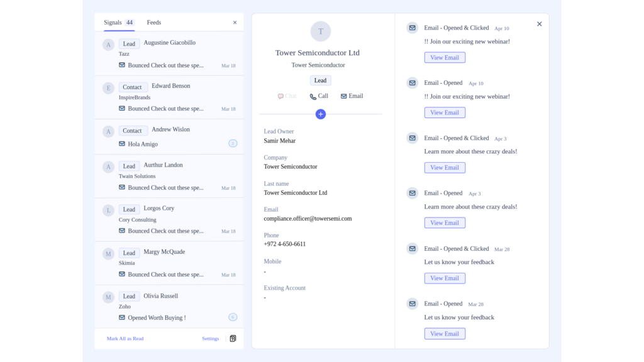644x362 pixels.
Task: Click the unread count badge on Andrew Wislon
Action: click(x=233, y=144)
